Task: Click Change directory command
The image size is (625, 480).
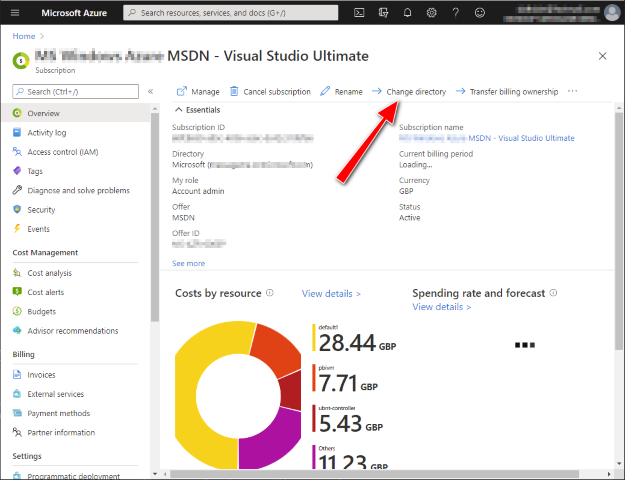Action: [409, 92]
